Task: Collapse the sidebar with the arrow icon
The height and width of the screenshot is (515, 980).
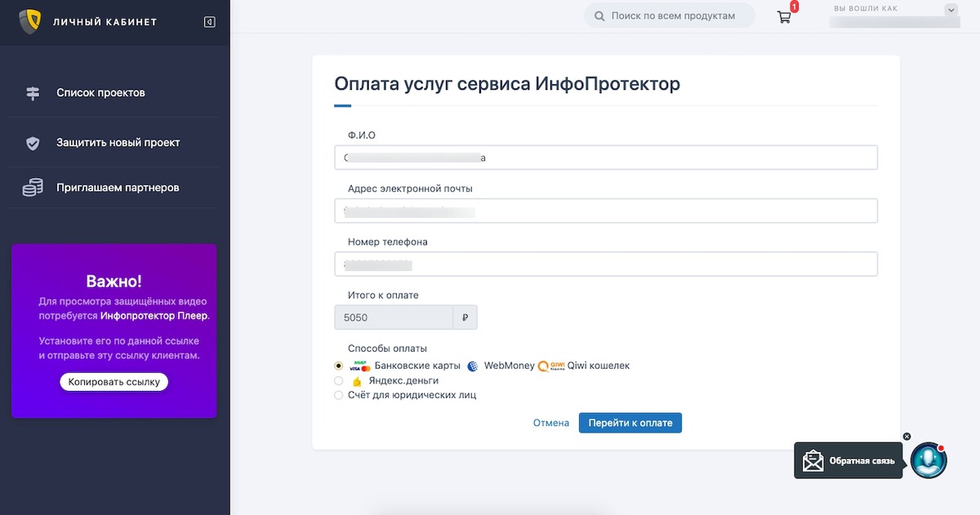Action: (x=209, y=22)
